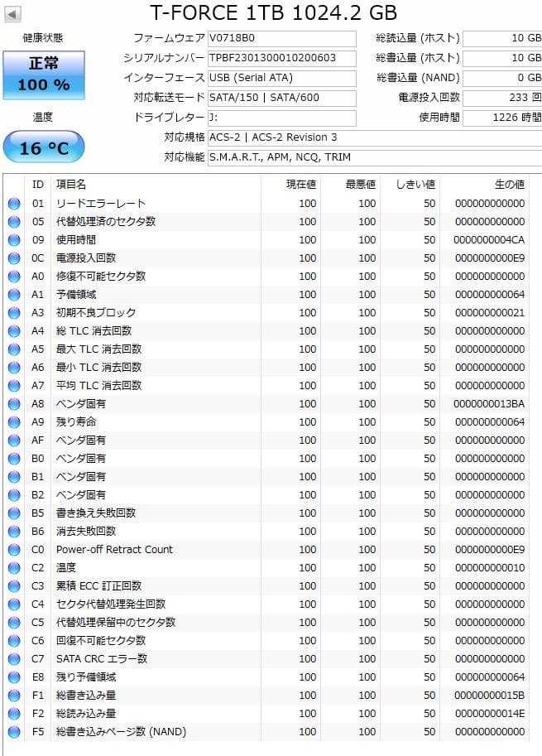Click the ID column header
This screenshot has width=542, height=756.
(x=37, y=184)
